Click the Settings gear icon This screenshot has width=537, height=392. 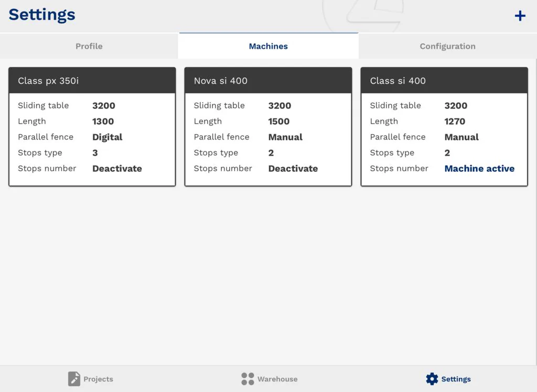click(x=432, y=379)
